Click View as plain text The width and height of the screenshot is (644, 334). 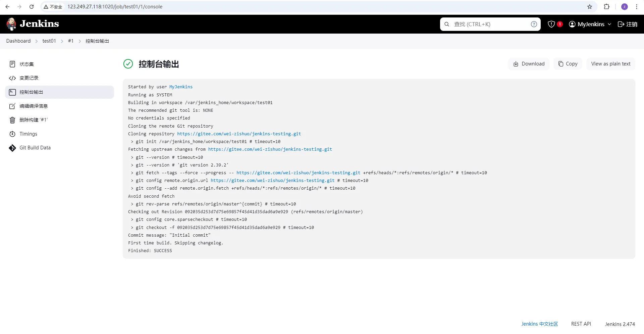tap(611, 64)
